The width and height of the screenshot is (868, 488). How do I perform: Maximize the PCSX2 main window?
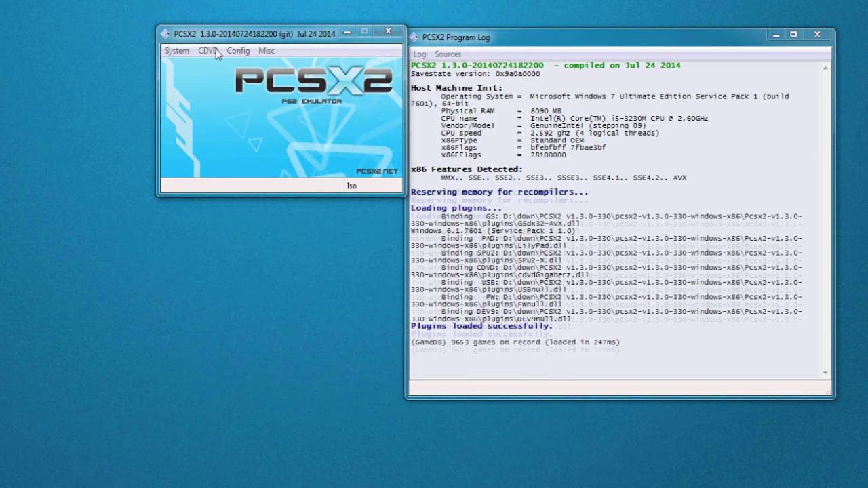pyautogui.click(x=364, y=31)
